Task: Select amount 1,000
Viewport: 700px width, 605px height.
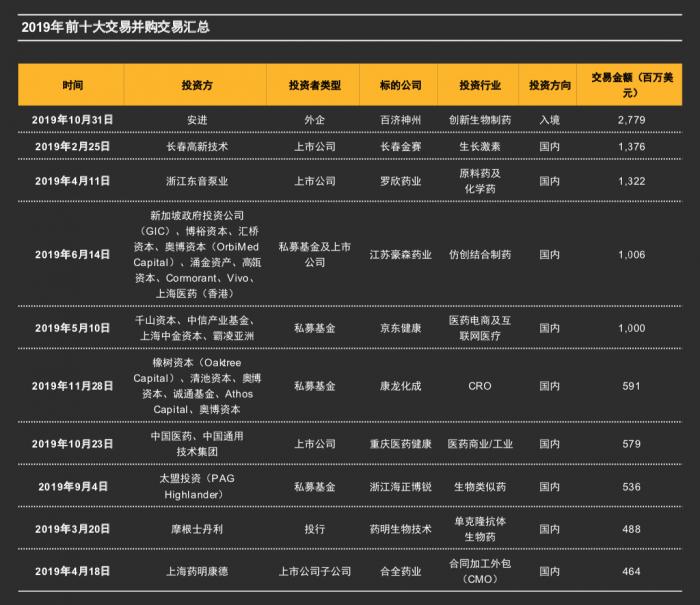Action: click(x=632, y=328)
